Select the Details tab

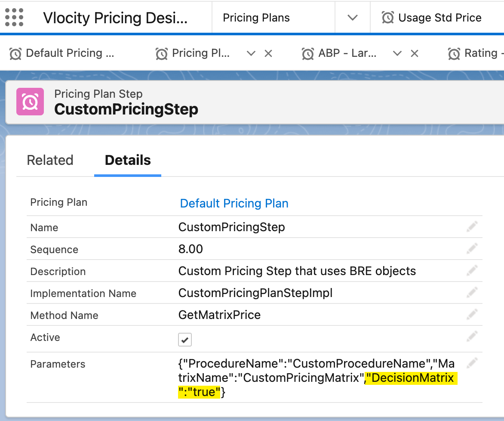click(128, 160)
